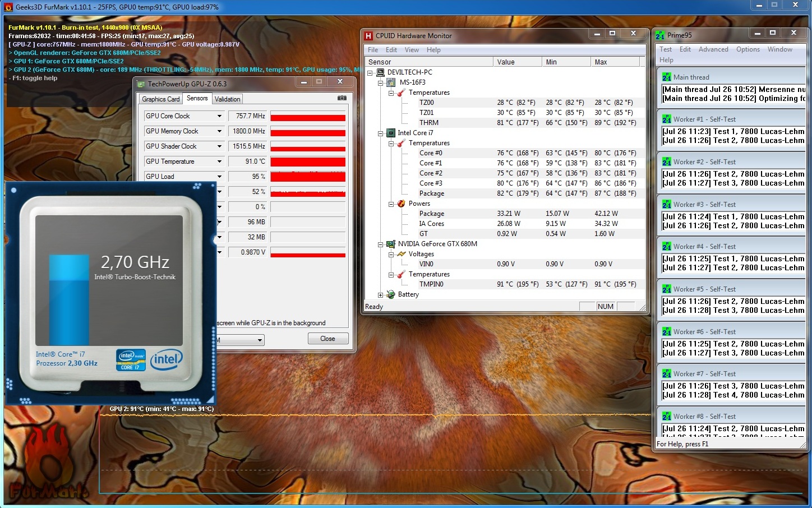Screen dimensions: 812x508
Task: Open the Help menu in Hardware Monitor
Action: click(433, 50)
